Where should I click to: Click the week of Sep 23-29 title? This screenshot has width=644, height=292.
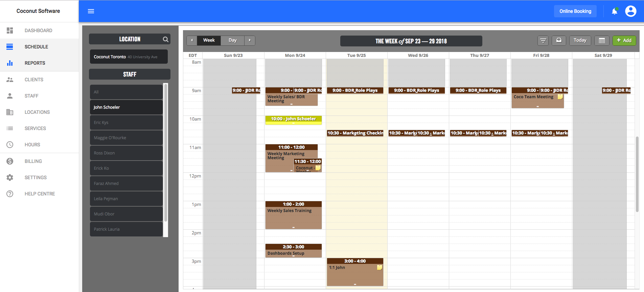pos(411,41)
